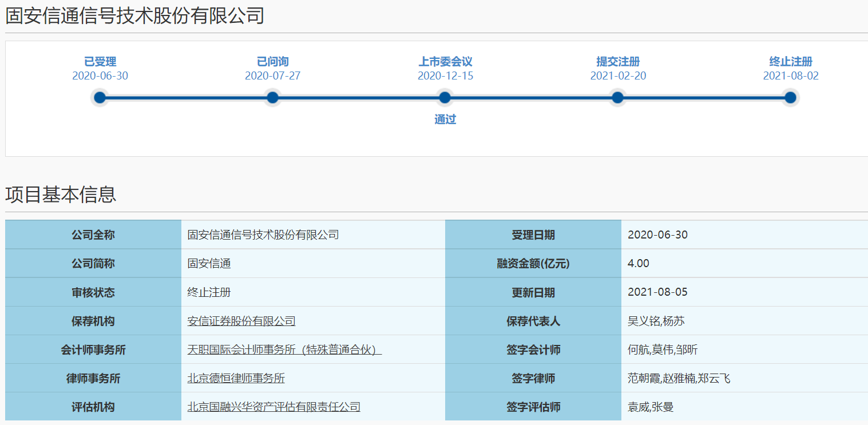
Task: Click the 保荐机构 header cell
Action: [93, 321]
